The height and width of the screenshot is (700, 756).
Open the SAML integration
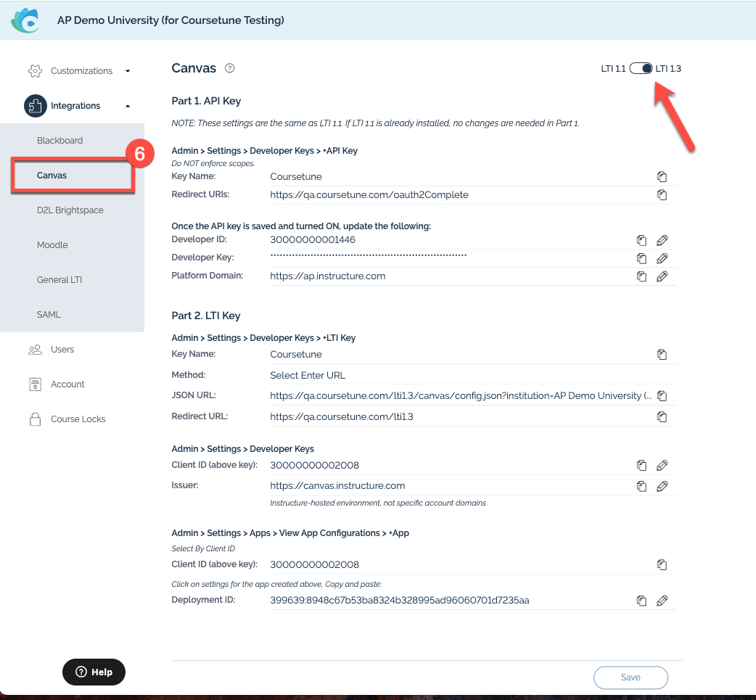pyautogui.click(x=49, y=314)
